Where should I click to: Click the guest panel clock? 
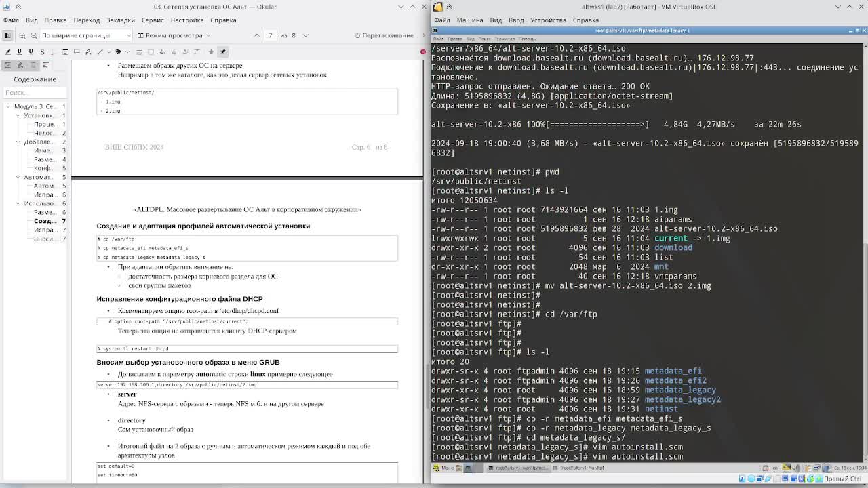coord(851,468)
